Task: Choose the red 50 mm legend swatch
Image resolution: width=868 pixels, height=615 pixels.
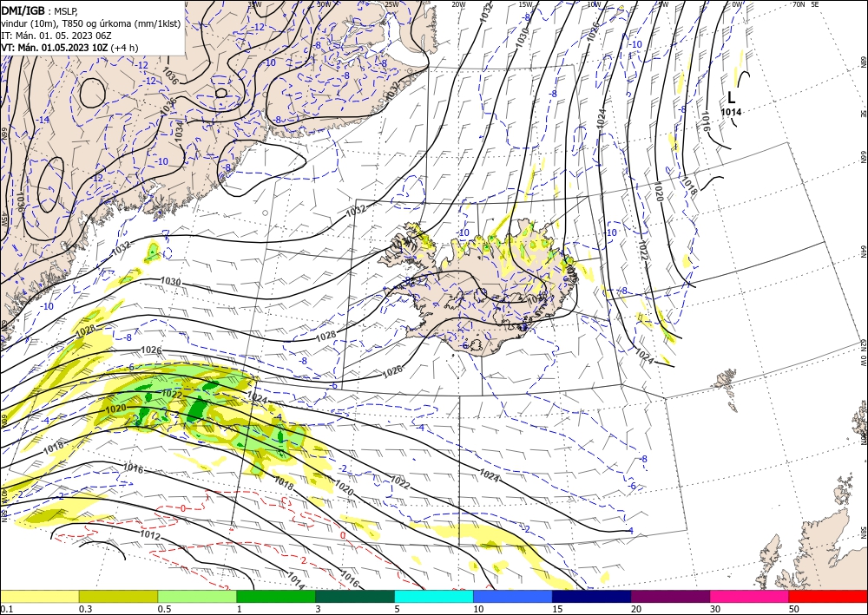Action: (828, 596)
